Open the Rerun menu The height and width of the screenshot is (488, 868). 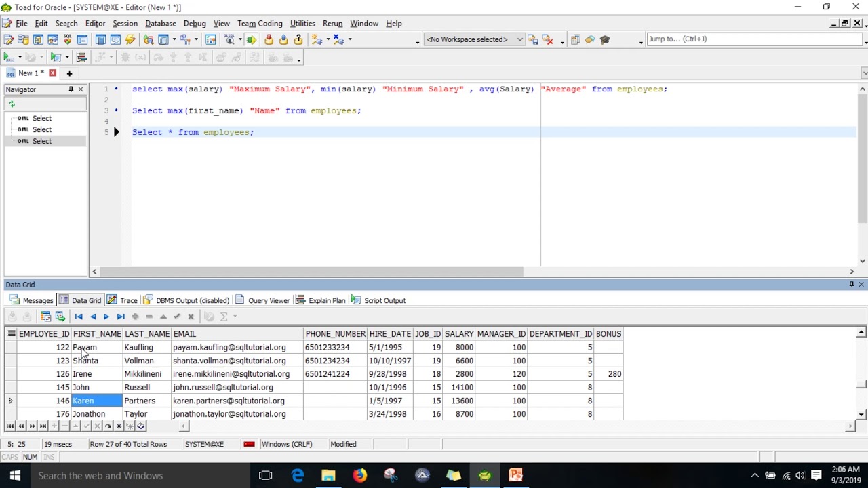coord(332,24)
